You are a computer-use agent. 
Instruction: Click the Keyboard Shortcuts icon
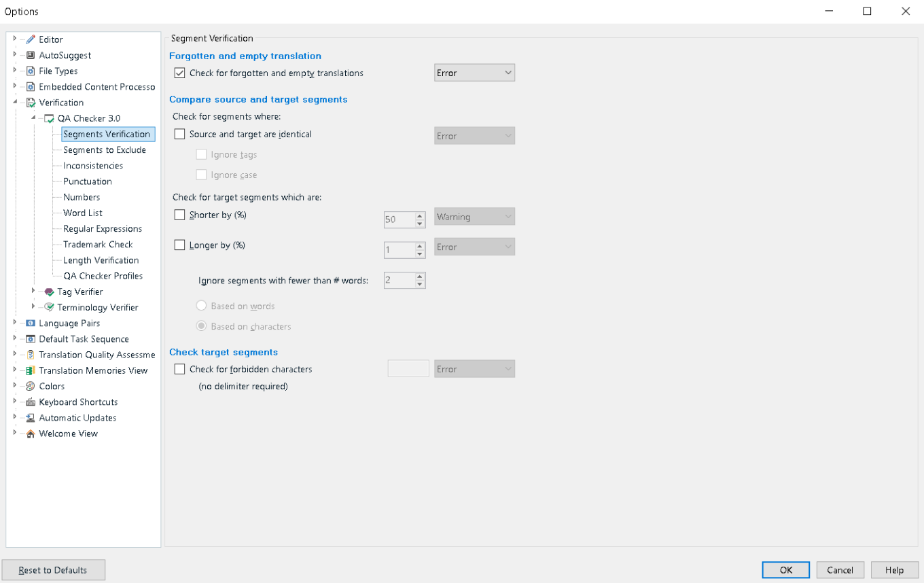point(31,402)
